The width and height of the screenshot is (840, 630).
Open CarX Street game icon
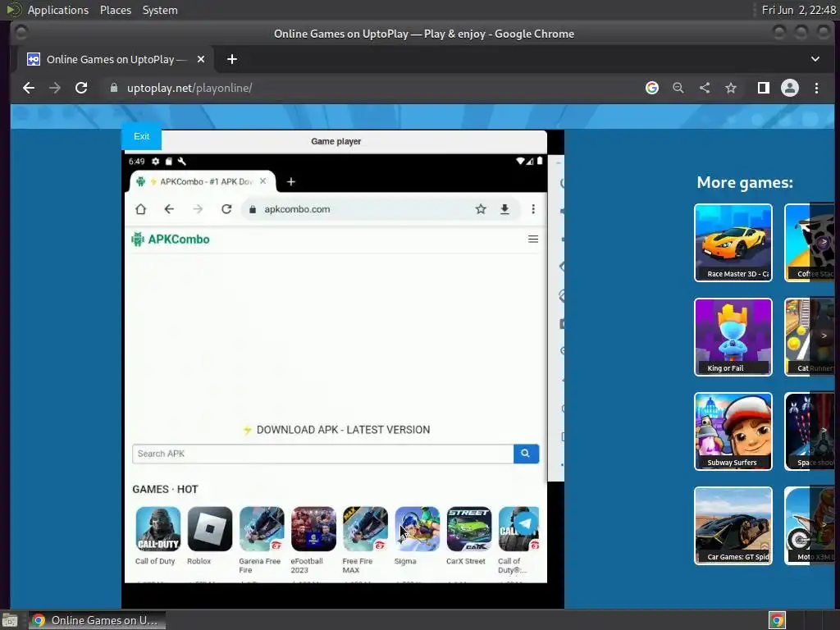click(468, 529)
